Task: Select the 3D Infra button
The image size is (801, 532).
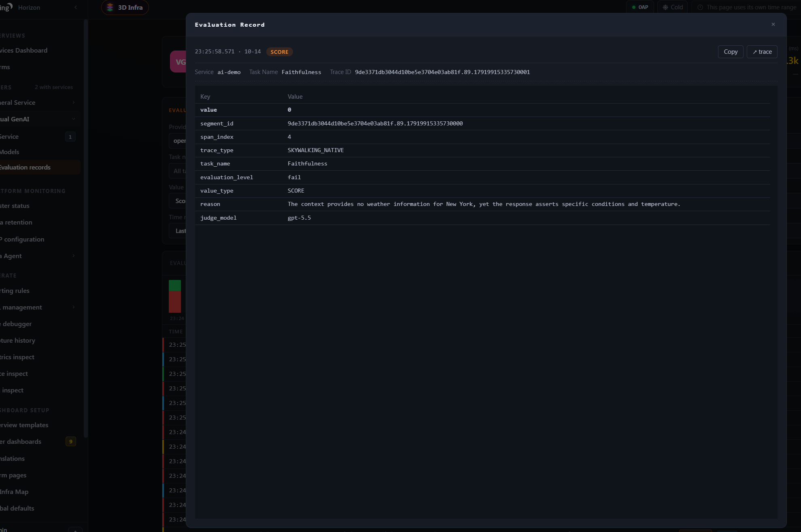Action: point(125,7)
